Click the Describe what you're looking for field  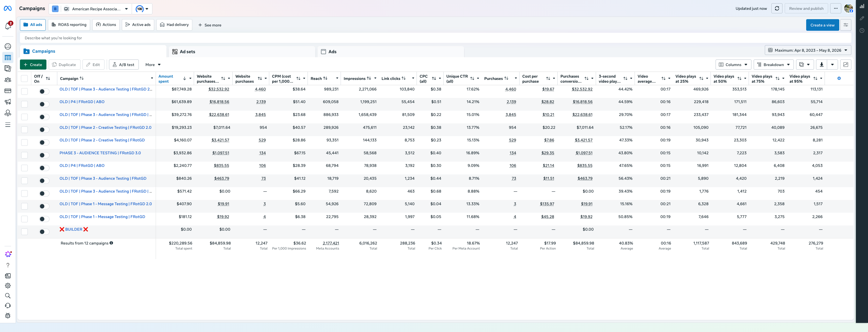[x=436, y=38]
